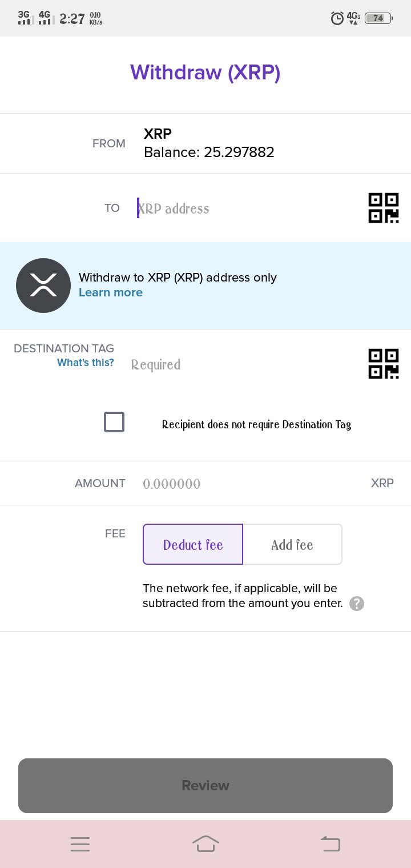Focus the Amount 0.000000 field
The image size is (411, 868).
(251, 484)
